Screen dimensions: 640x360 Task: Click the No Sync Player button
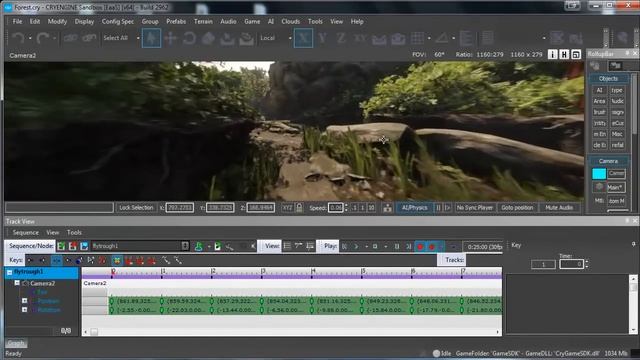(x=474, y=208)
